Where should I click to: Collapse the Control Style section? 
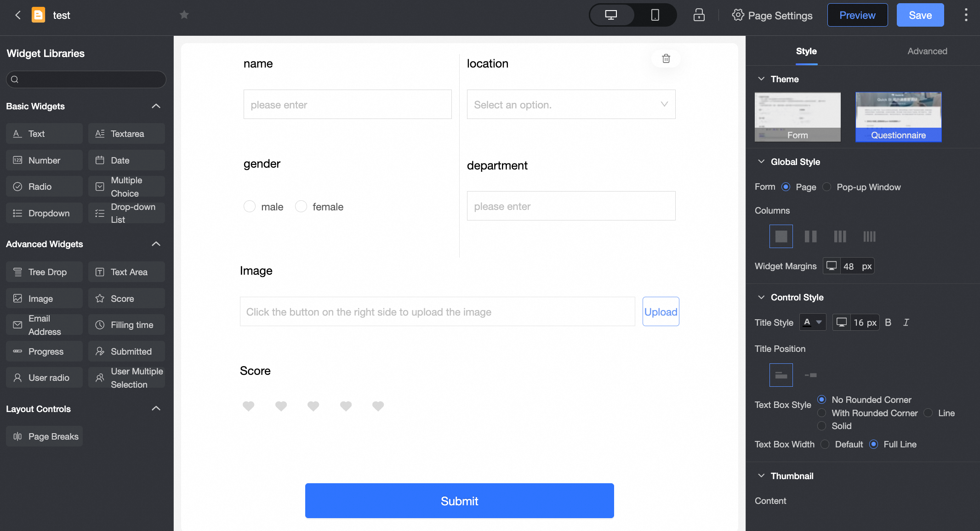click(x=761, y=297)
